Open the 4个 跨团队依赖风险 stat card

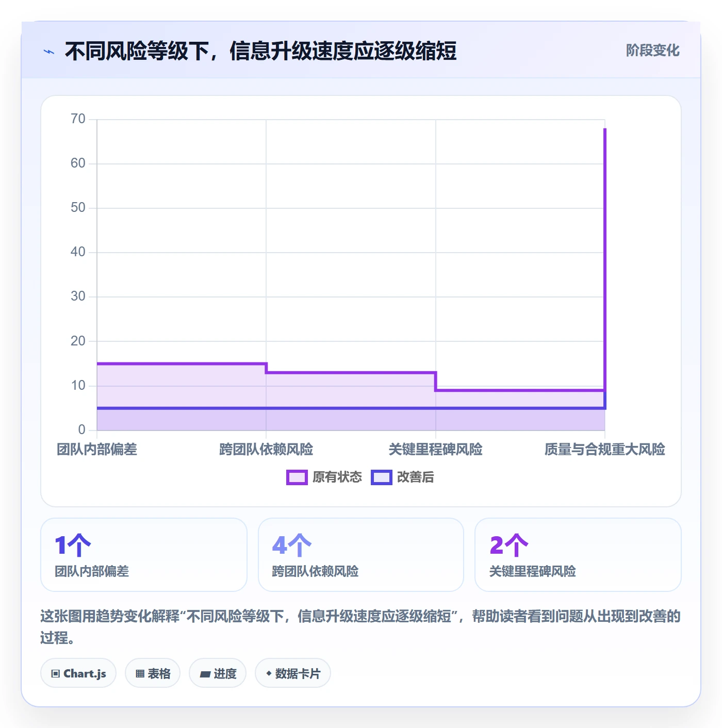click(361, 555)
